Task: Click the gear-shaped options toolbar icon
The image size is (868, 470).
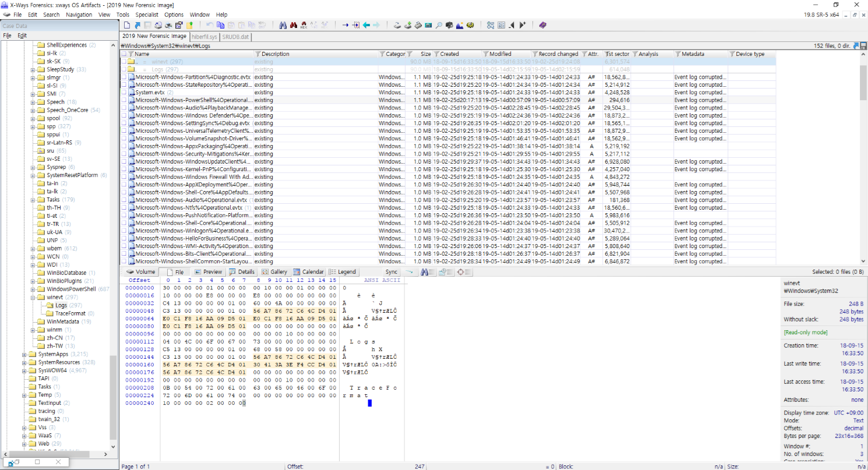Action: 471,25
